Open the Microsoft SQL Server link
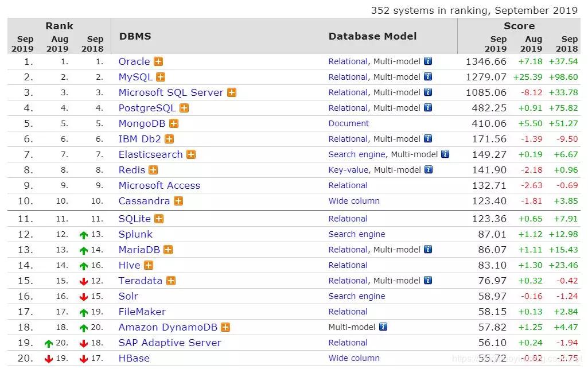 [x=171, y=92]
